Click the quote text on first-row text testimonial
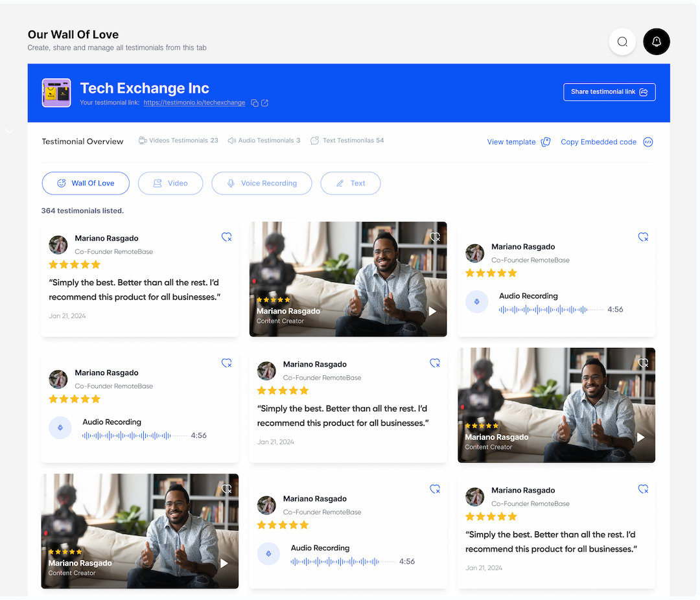Screen dimensions: 700x600 pyautogui.click(x=134, y=290)
